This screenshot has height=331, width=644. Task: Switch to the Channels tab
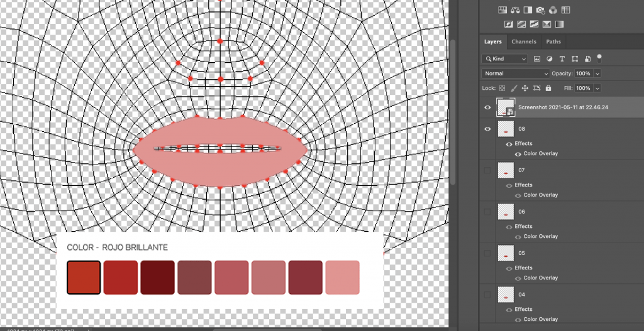click(524, 41)
